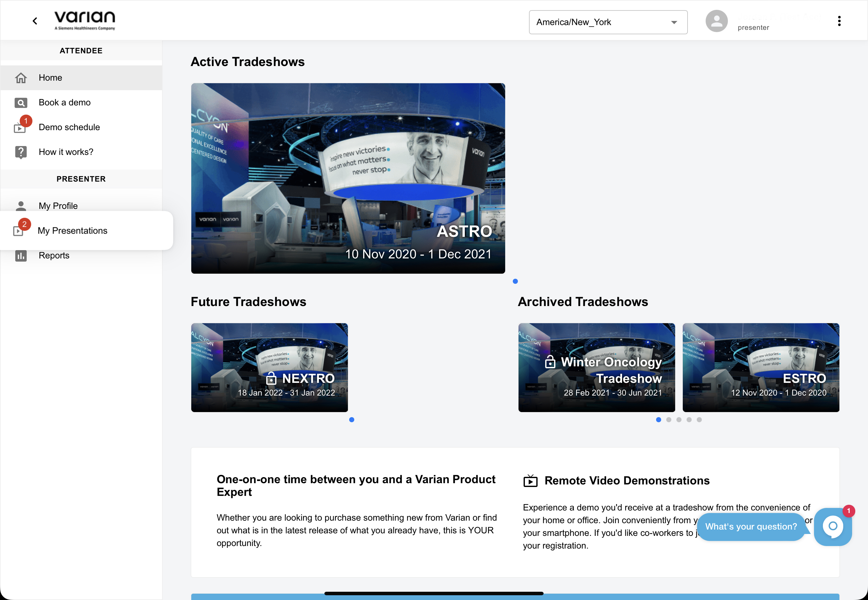This screenshot has width=868, height=600.
Task: Select second Archived Tradeshows carousel dot
Action: [668, 420]
